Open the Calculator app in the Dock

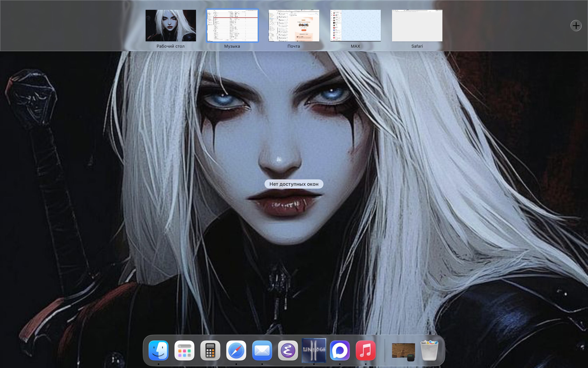point(210,350)
